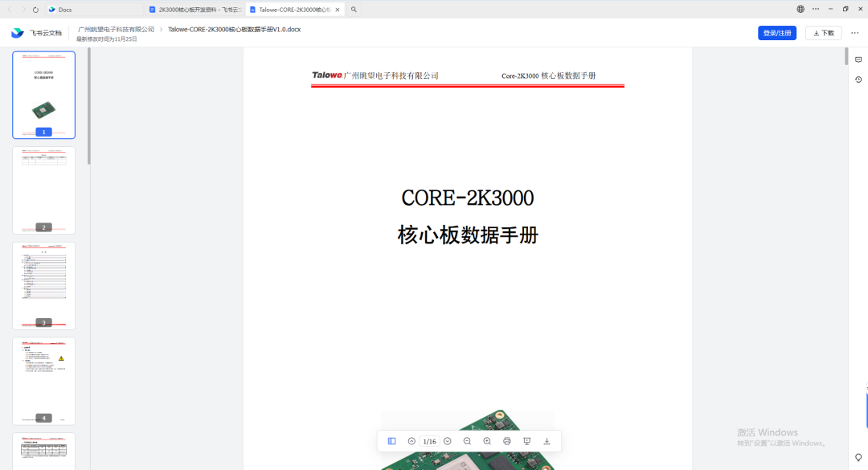Viewport: 868px width, 470px height.
Task: Select page 5 thumbnail at bottom
Action: tap(43, 451)
